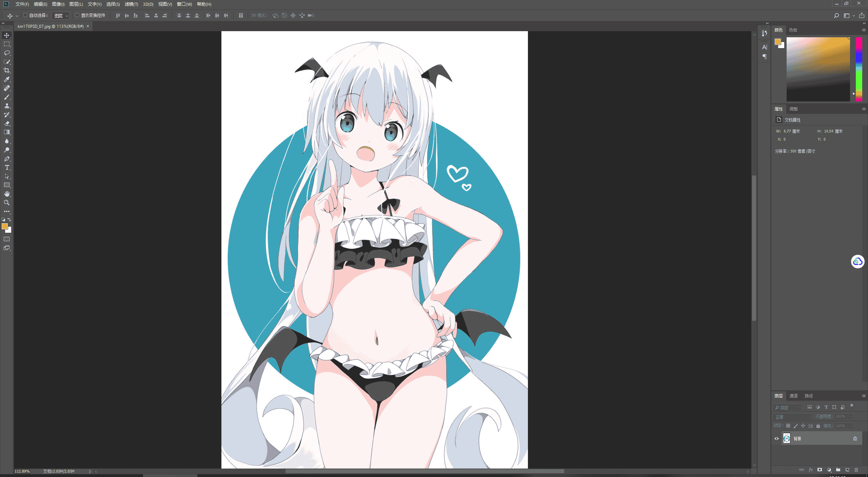This screenshot has width=868, height=477.
Task: Click the hue slider strip
Action: (x=859, y=69)
